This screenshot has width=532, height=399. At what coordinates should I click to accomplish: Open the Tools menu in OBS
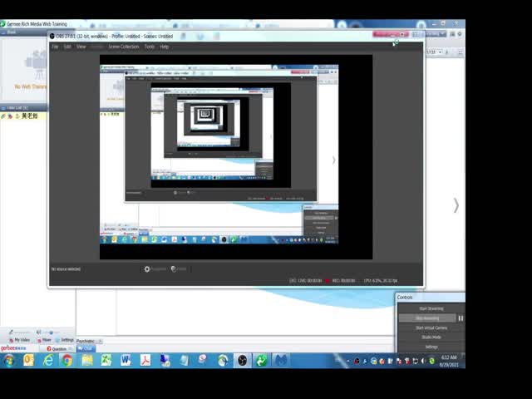click(150, 47)
